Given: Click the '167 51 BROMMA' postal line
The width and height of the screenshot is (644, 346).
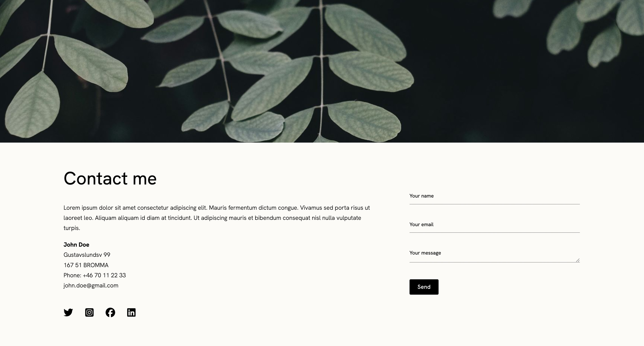Looking at the screenshot, I should click(x=86, y=265).
